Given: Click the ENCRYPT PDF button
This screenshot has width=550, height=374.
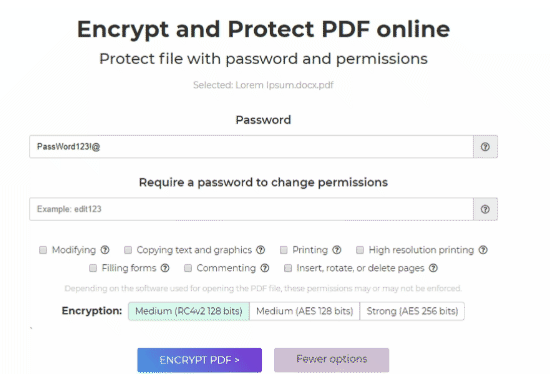Looking at the screenshot, I should 199,360.
